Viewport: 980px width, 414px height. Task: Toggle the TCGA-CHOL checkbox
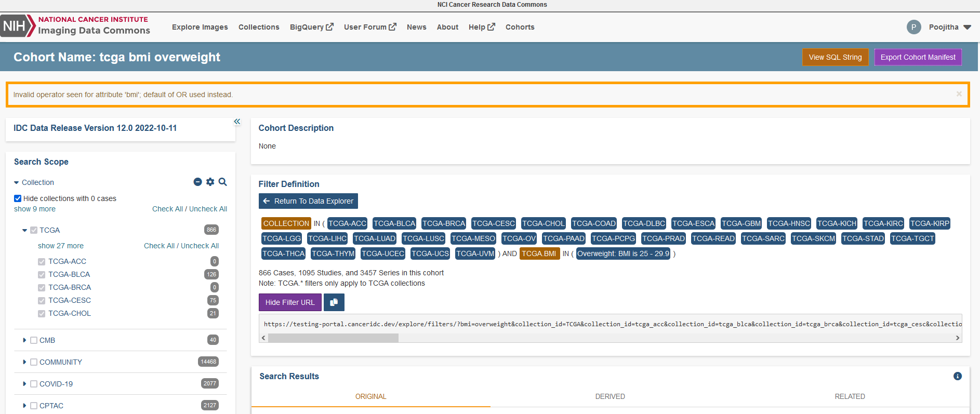tap(42, 314)
